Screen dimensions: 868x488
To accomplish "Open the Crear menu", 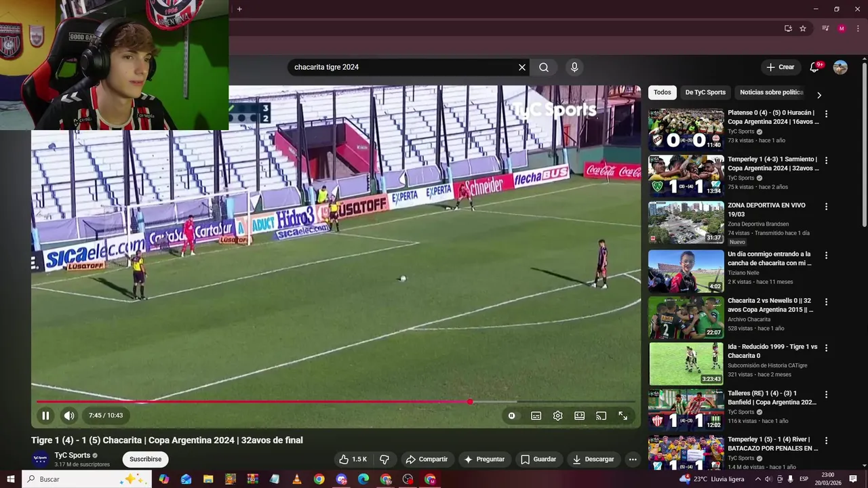I will tap(781, 67).
